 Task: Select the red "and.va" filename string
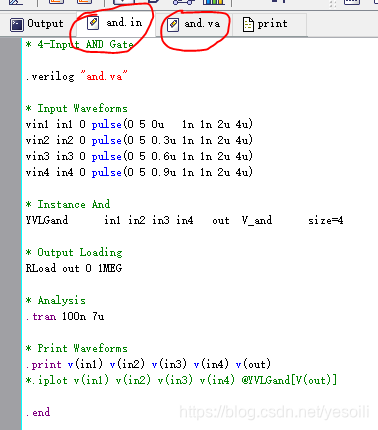point(104,76)
